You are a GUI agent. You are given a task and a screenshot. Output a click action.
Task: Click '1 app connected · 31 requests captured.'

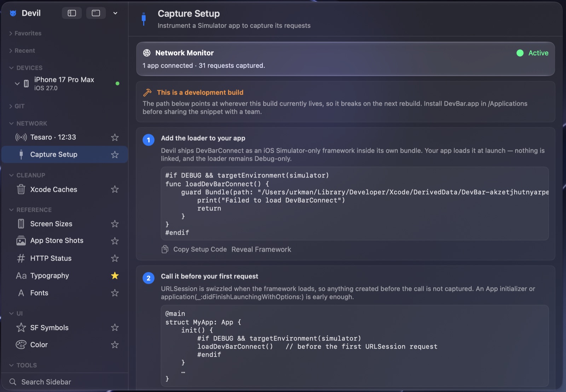coord(204,66)
